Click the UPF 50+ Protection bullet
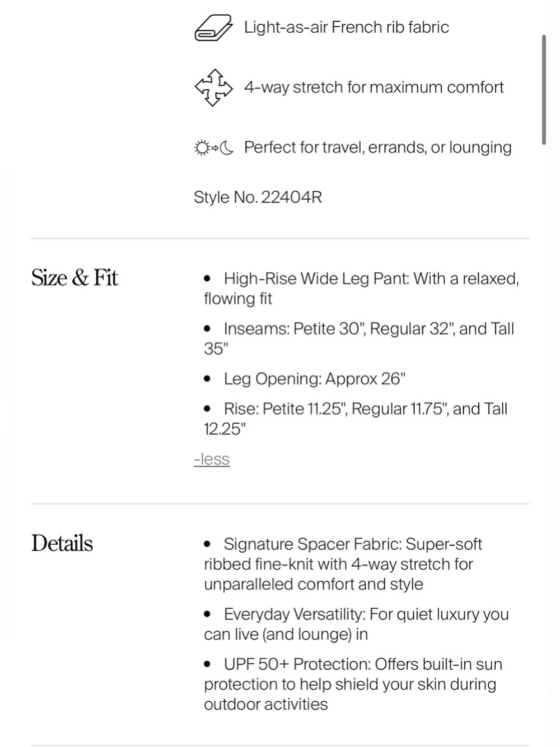The height and width of the screenshot is (747, 560). coord(353,684)
